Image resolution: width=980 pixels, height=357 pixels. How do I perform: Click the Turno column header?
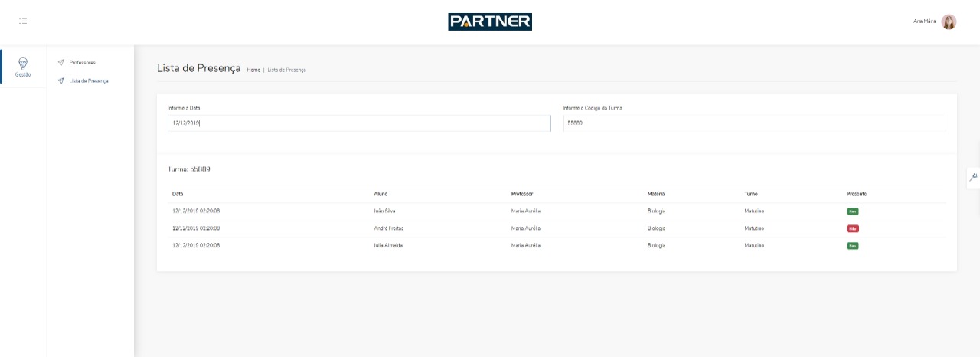point(750,194)
